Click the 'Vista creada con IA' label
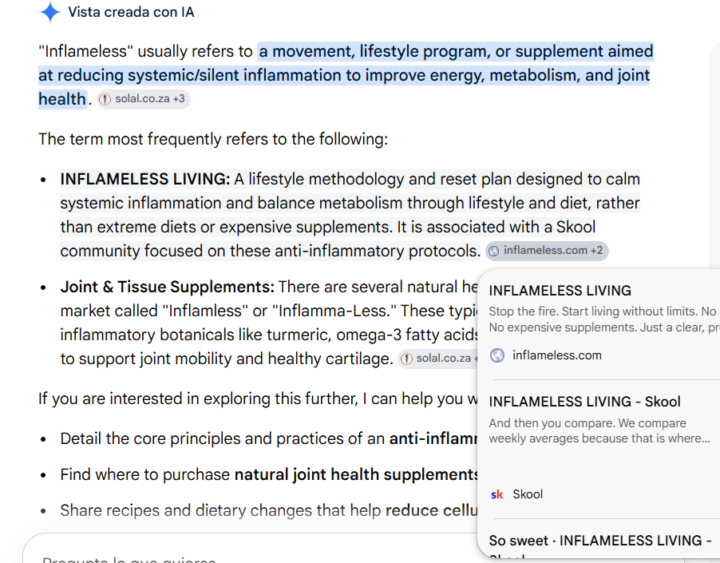Image resolution: width=720 pixels, height=563 pixels. (131, 12)
